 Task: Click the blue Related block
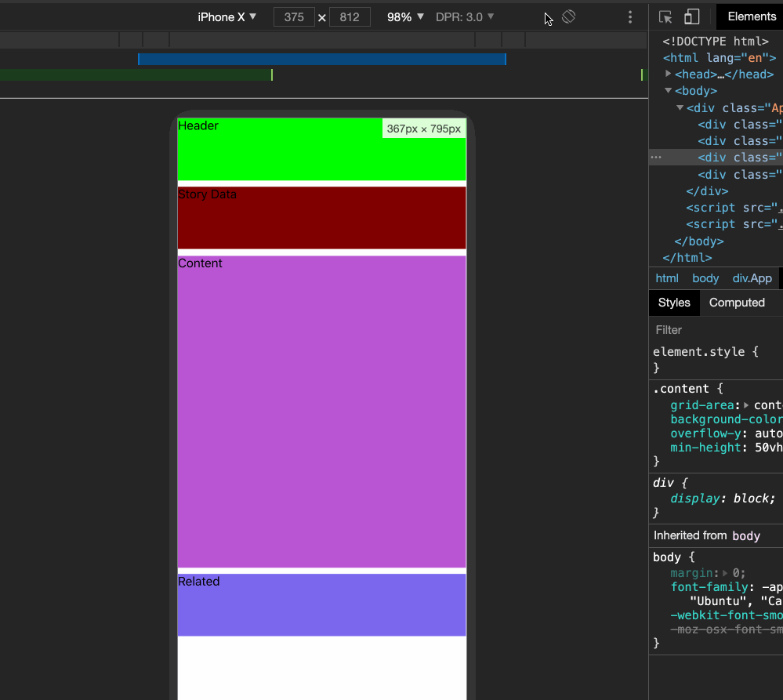(322, 604)
